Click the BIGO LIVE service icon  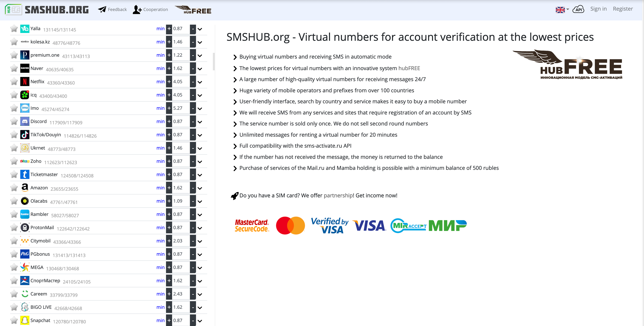click(x=25, y=307)
